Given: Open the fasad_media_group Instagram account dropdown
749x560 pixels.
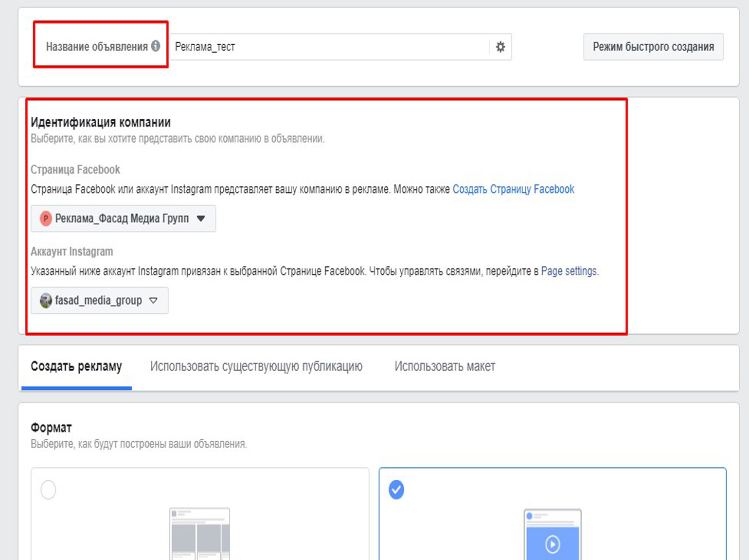Looking at the screenshot, I should [x=99, y=301].
